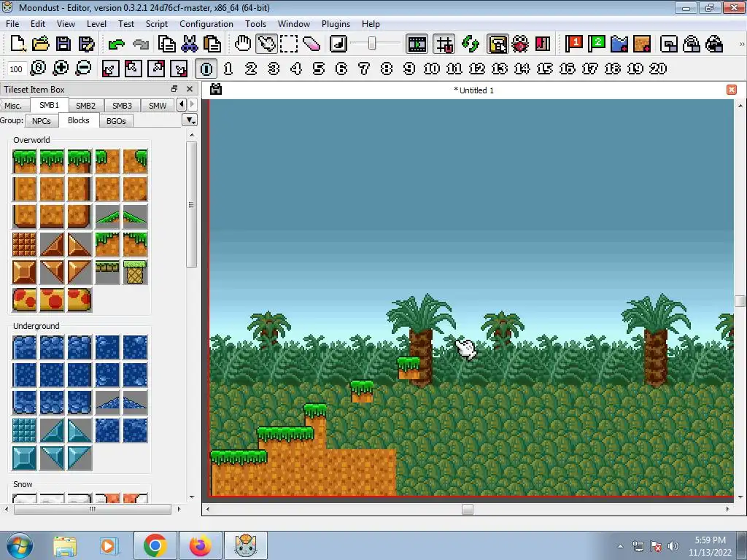Go to section top-right corner
Viewport: 747px width, 560px height.
156,69
